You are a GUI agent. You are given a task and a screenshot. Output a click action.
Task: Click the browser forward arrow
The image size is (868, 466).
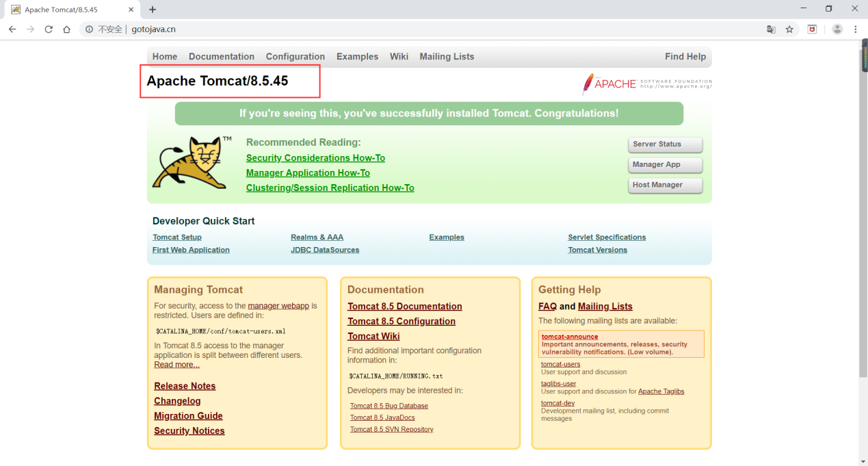[x=30, y=29]
